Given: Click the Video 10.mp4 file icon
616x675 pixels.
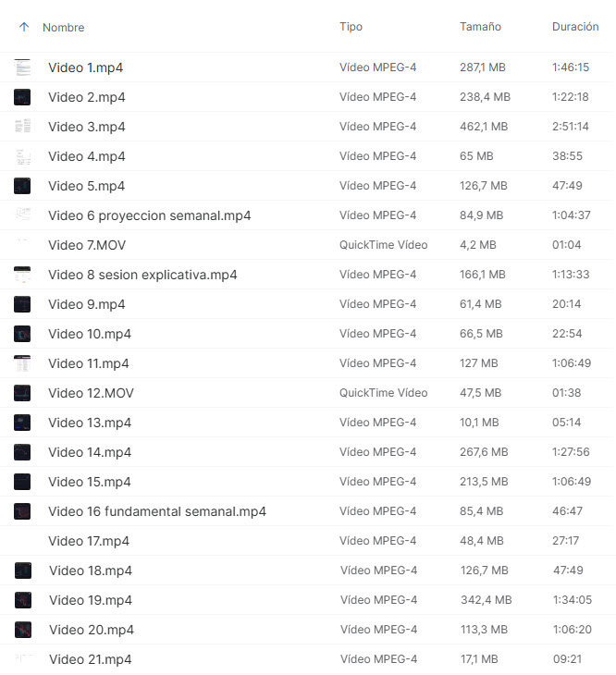Looking at the screenshot, I should coord(23,334).
